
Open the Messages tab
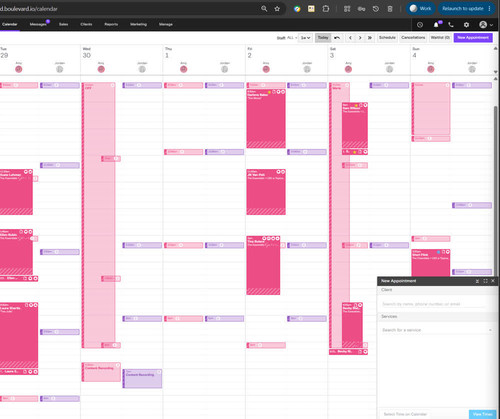click(x=38, y=24)
